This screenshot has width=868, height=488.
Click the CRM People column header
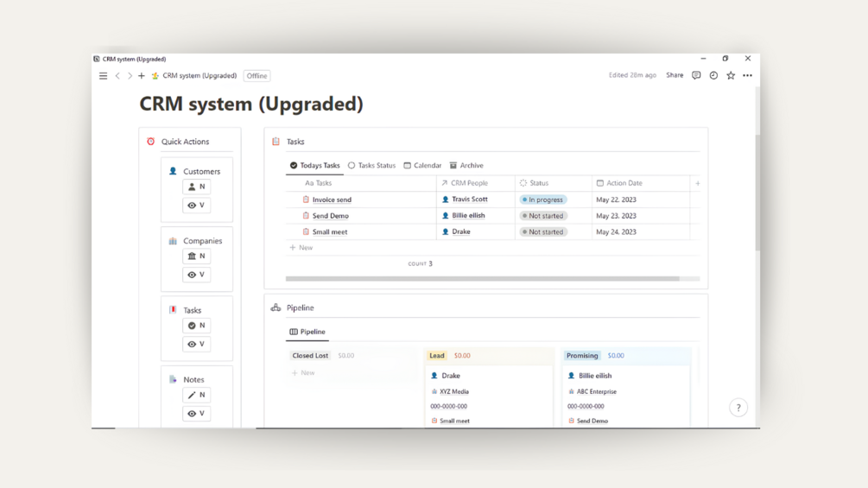(x=465, y=183)
